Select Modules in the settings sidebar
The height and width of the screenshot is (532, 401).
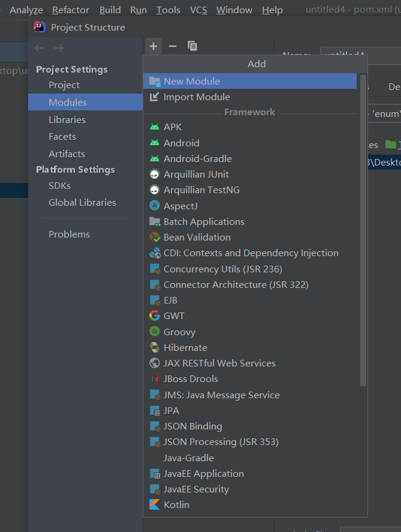86,102
